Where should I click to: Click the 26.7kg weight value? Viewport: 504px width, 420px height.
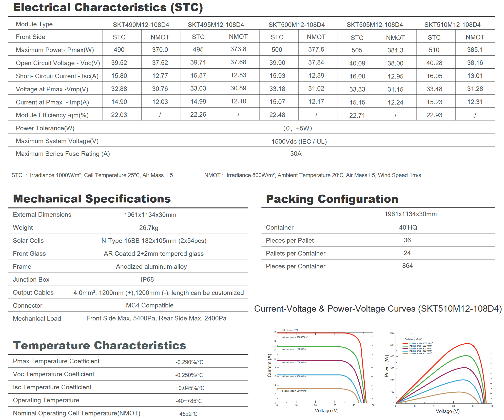(149, 228)
